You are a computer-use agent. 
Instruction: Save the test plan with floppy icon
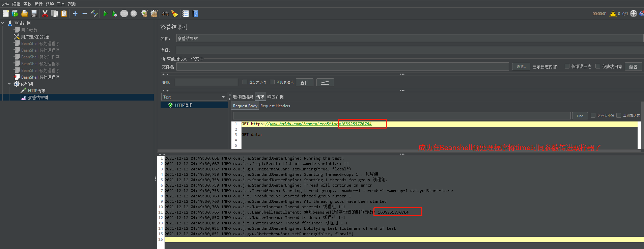[x=34, y=13]
